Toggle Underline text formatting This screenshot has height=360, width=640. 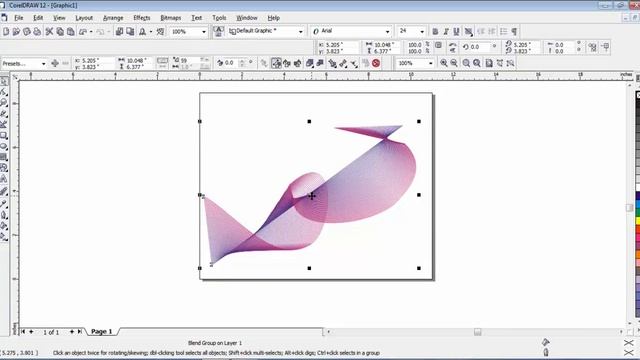tap(456, 31)
